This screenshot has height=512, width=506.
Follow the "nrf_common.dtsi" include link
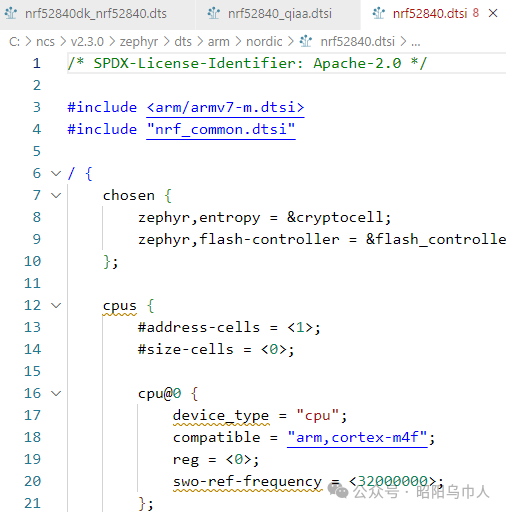[x=221, y=130]
